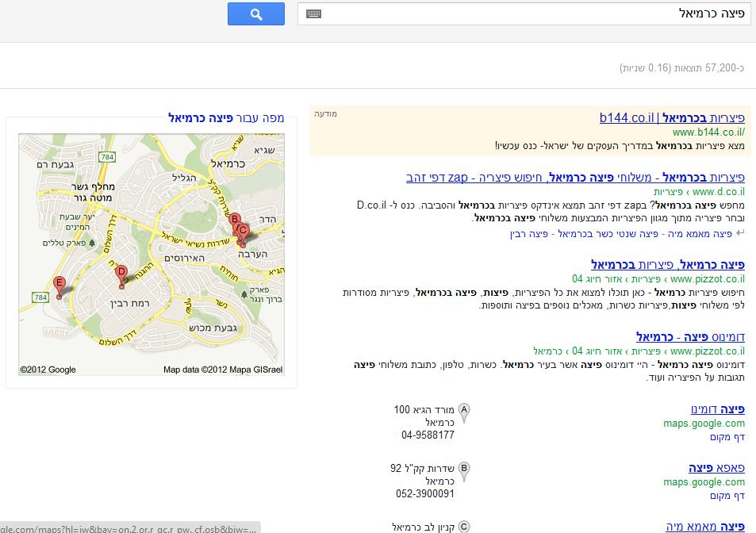Click the blue magnifier search button
Screen dimensions: 756x533
coord(256,14)
